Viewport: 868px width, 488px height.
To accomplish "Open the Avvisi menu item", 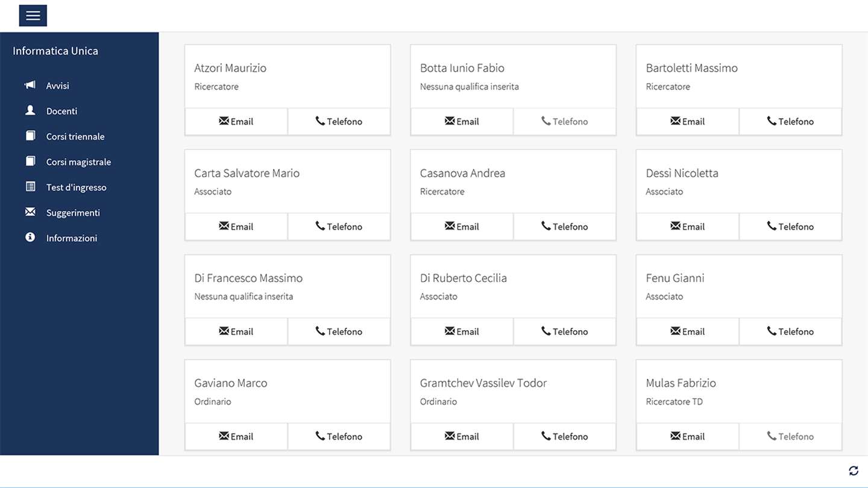I will (x=58, y=86).
